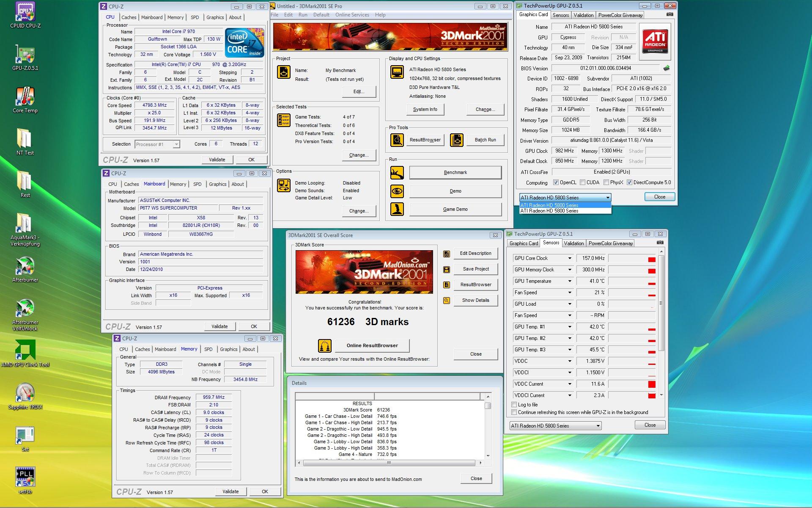Enable Log to file checkbox
Screen dimensions: 812x508
coord(514,405)
